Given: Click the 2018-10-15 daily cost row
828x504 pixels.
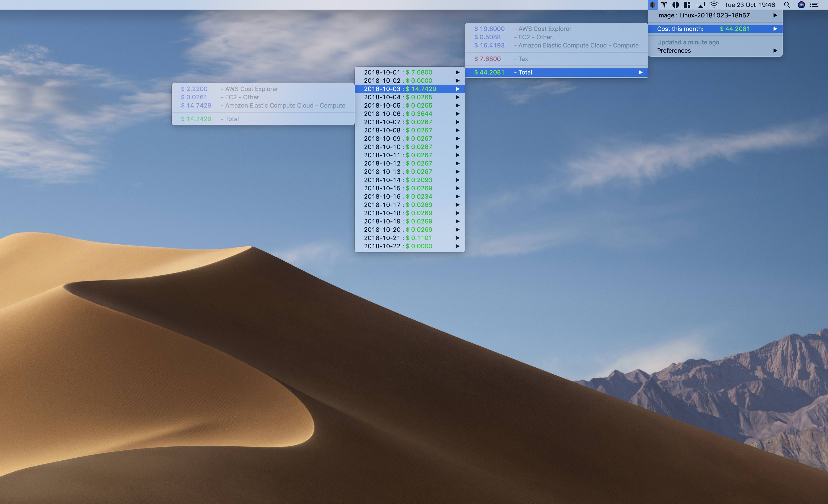Looking at the screenshot, I should coord(410,188).
